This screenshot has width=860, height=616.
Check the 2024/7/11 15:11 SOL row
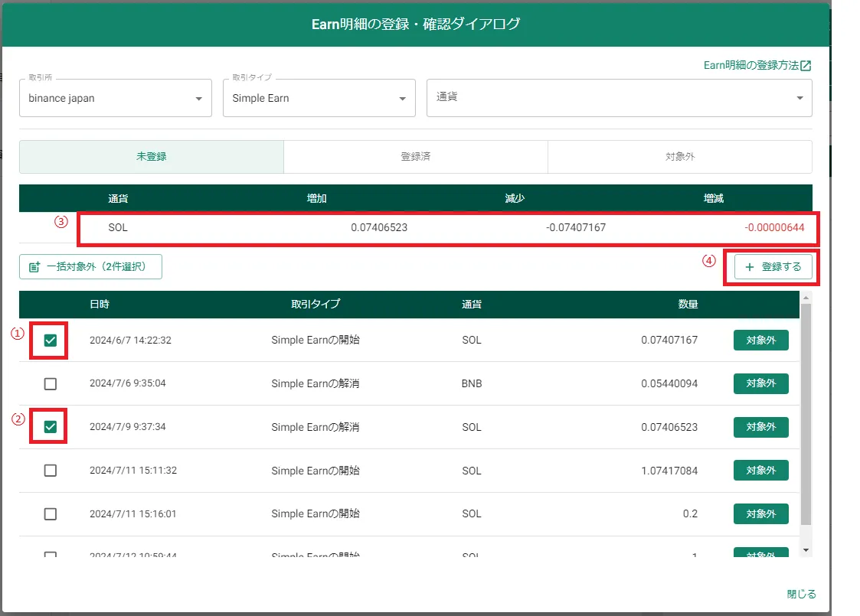49,470
